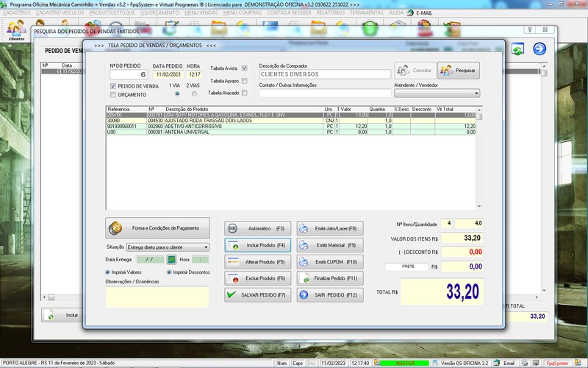Open Forma e Condições de Pagamento

pyautogui.click(x=157, y=227)
